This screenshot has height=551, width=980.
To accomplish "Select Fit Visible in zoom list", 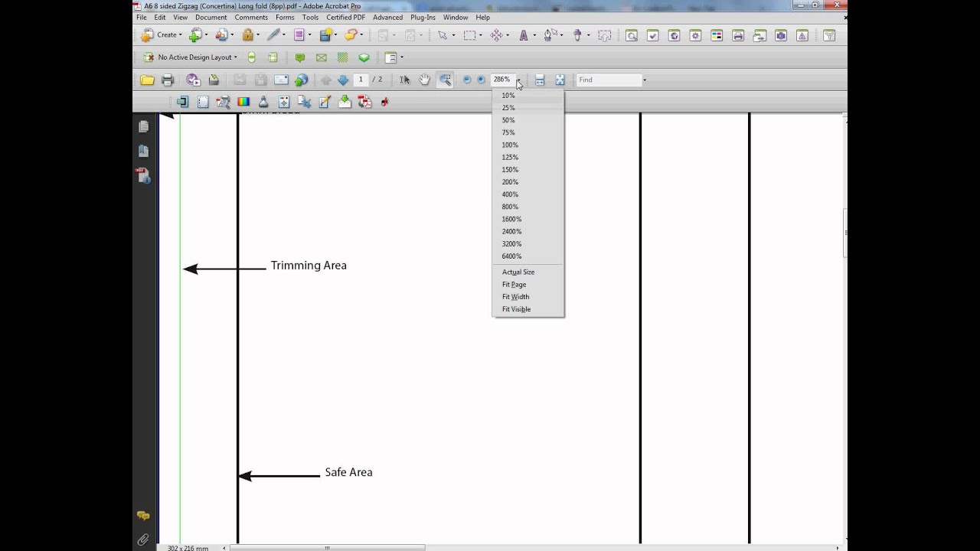I will pyautogui.click(x=528, y=309).
